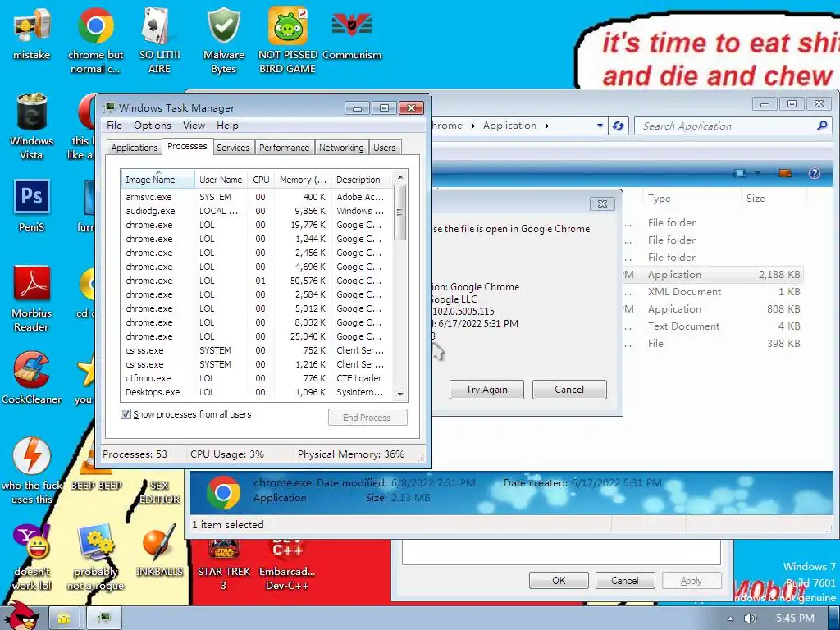Image resolution: width=840 pixels, height=630 pixels.
Task: Sort processes by Image Name column header
Action: point(158,180)
